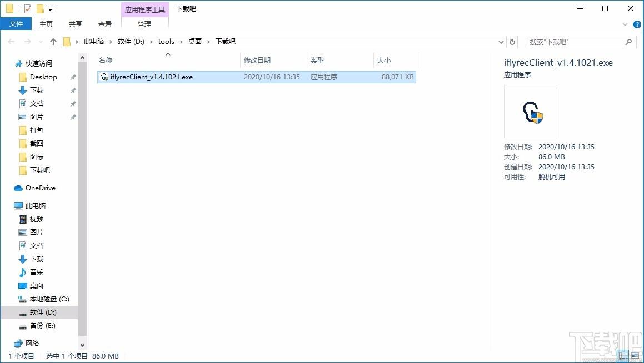Screen dimensions: 644x363
Task: Click the 2020/10/16 13:35 date cell in list
Action: point(272,77)
